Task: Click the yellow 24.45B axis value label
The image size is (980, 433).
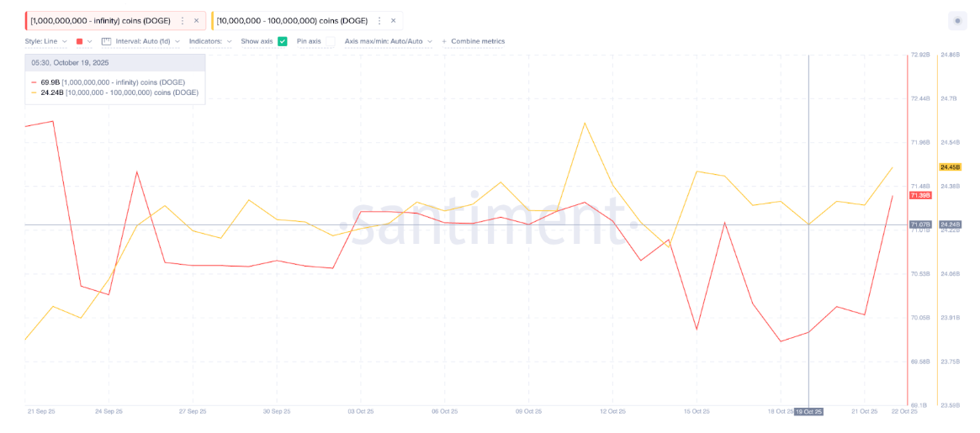Action: (x=950, y=167)
